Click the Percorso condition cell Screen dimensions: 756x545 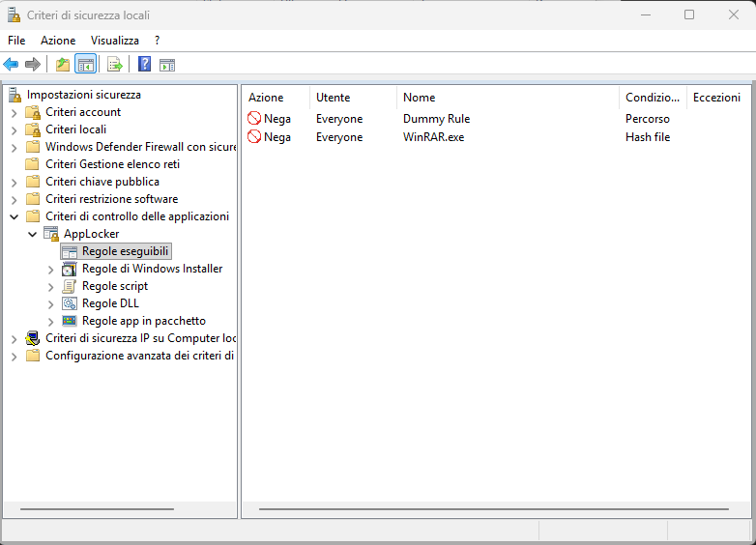pos(648,119)
